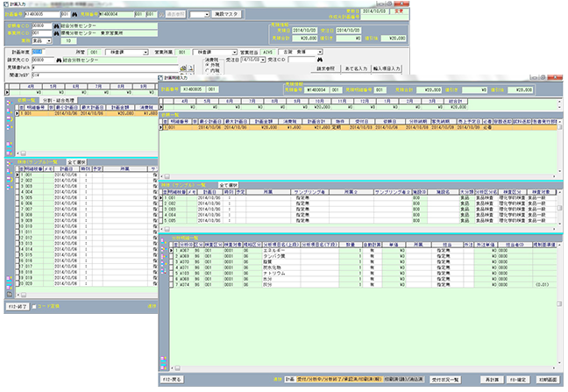Viewport: 568px width, 392px height.
Task: Check sample row 002 checkbox in front window
Action: 161,203
